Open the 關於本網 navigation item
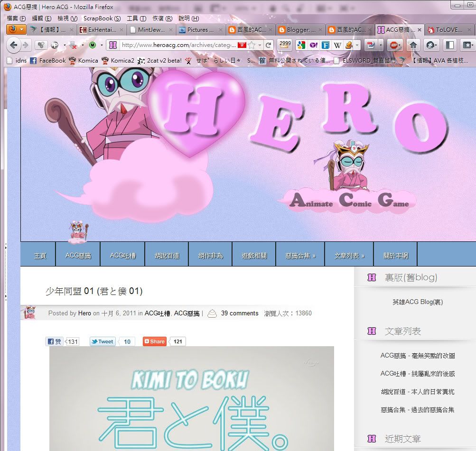The height and width of the screenshot is (451, 476). 395,256
